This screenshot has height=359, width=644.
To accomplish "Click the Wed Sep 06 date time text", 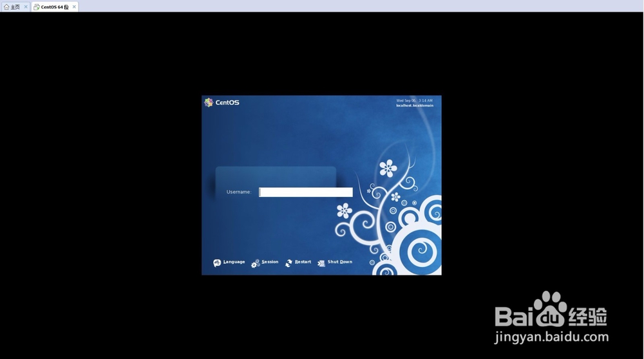I will (x=414, y=100).
